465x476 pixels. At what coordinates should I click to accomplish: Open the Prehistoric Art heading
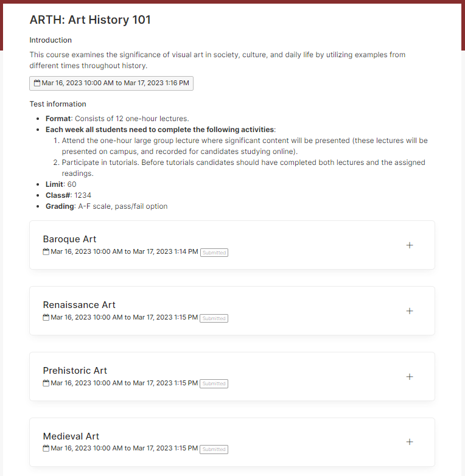(75, 371)
